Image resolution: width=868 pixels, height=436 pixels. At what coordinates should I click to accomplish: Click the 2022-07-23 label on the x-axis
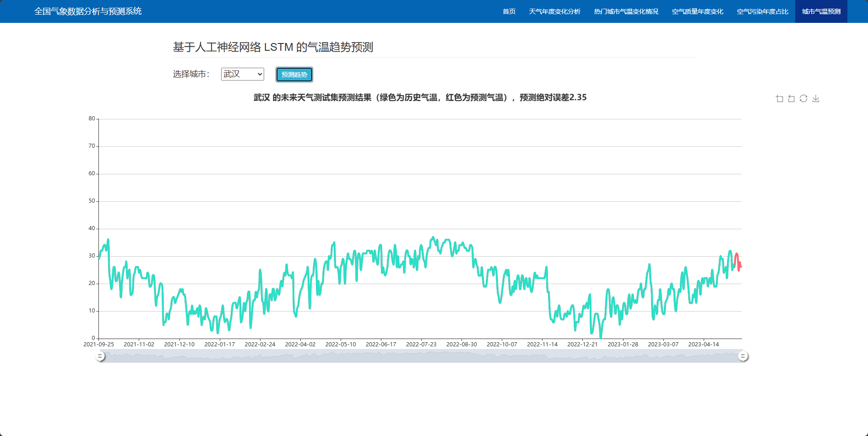[x=421, y=344]
